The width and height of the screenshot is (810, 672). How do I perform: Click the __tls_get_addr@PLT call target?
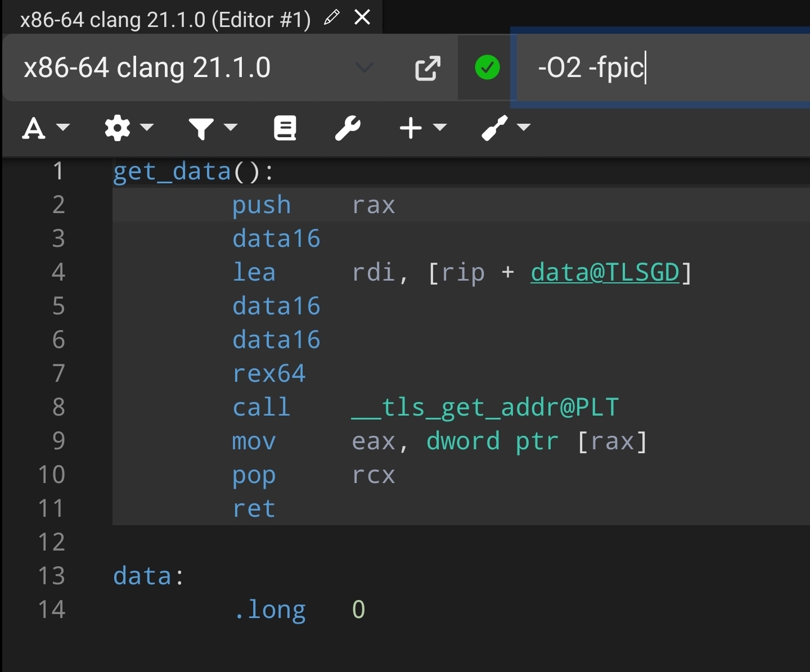tap(485, 408)
